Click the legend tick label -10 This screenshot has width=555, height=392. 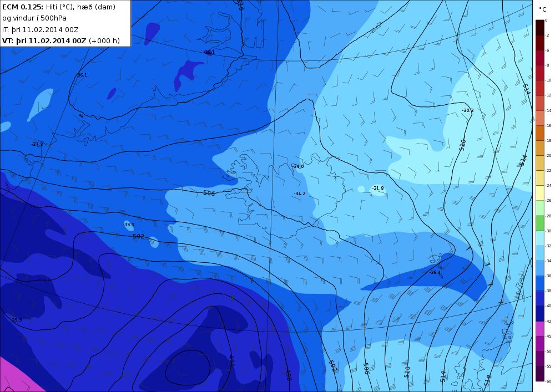[548, 80]
